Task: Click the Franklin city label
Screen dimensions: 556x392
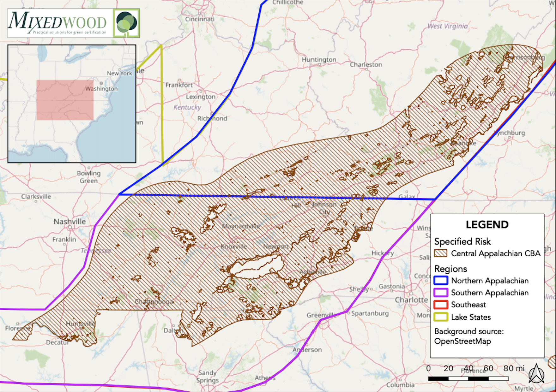Action: coord(64,240)
